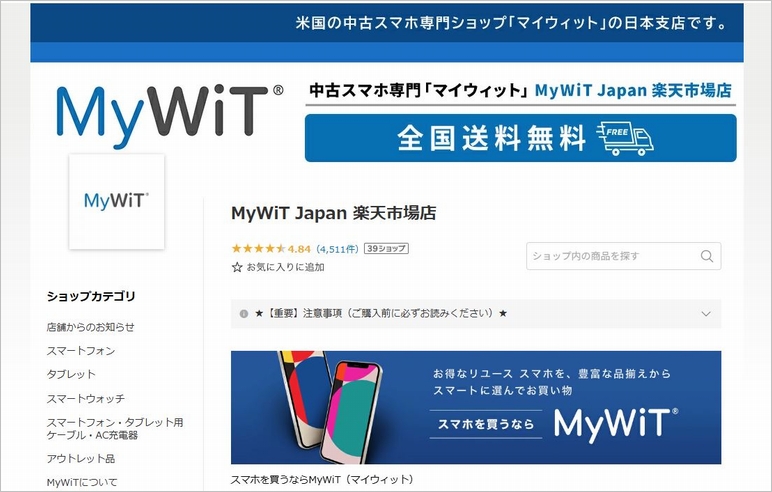Click スマホを買うならMyWiT（マイウィット）caption
Screen dimensions: 772x492
tap(322, 479)
